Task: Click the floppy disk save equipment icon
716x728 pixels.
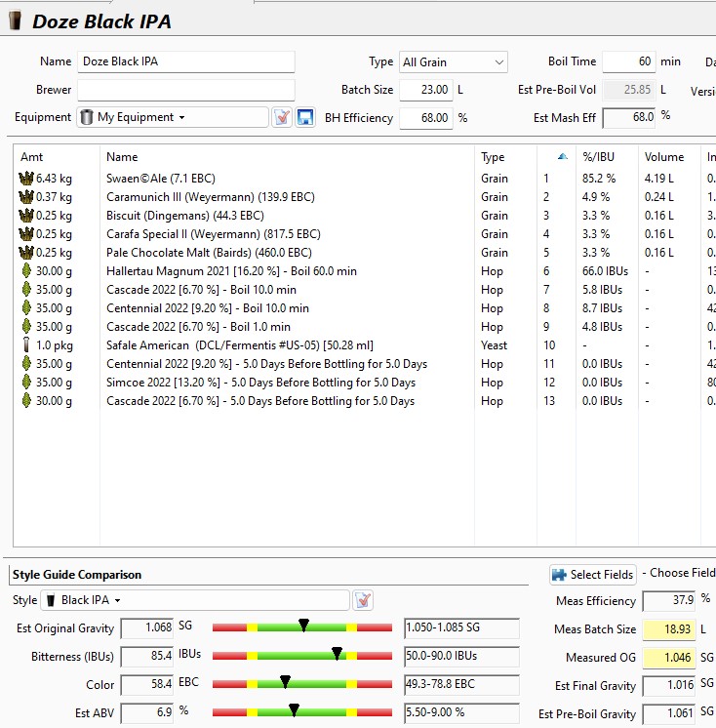Action: pyautogui.click(x=305, y=117)
